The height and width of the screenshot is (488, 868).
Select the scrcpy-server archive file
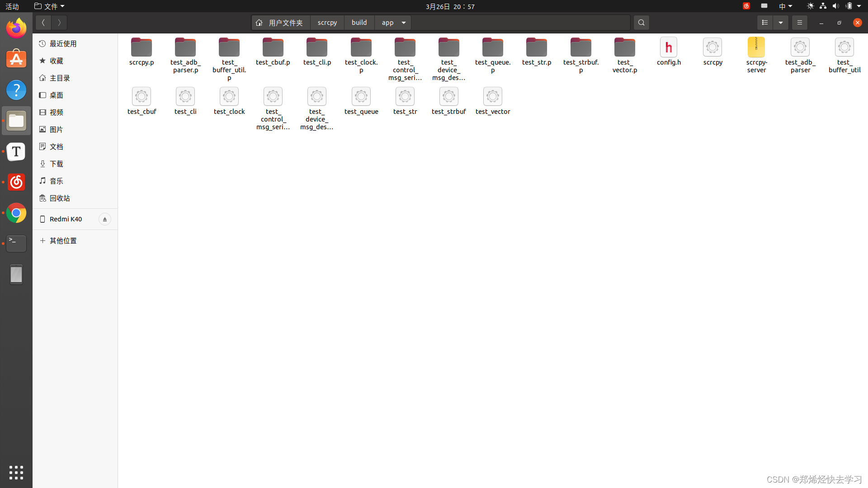click(x=756, y=56)
